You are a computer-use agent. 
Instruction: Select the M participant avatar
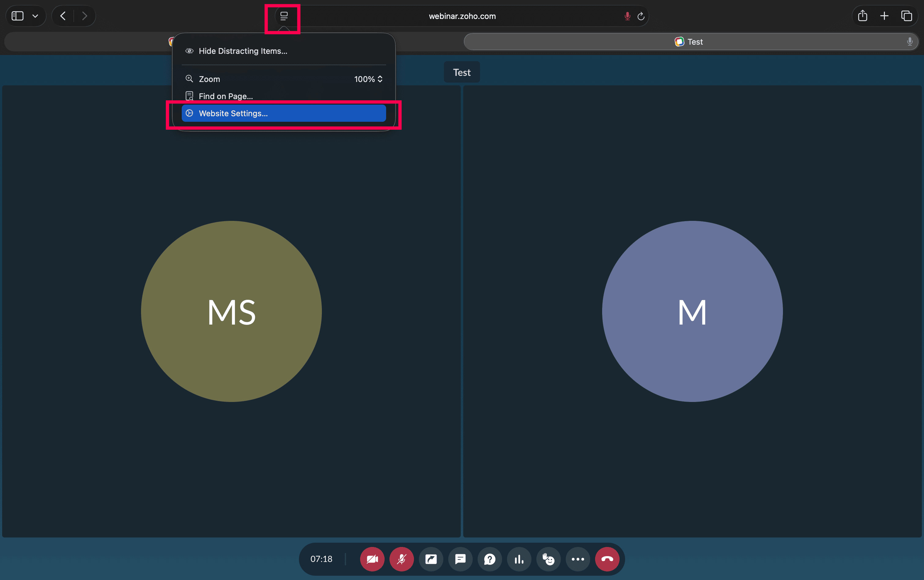click(692, 311)
